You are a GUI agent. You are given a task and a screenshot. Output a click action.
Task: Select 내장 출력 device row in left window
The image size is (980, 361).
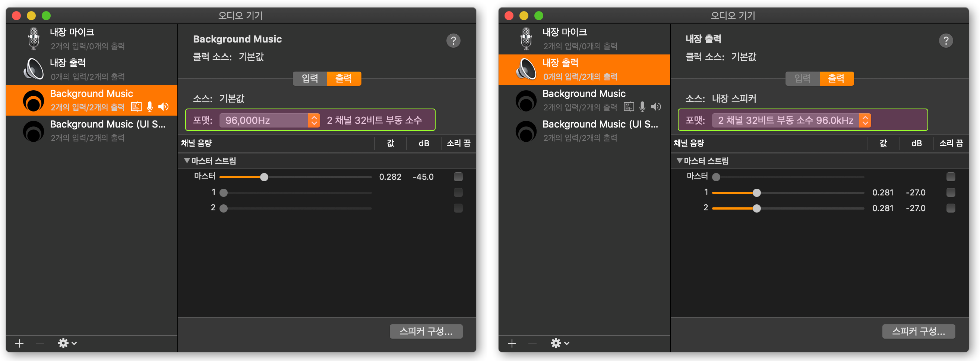pos(92,69)
